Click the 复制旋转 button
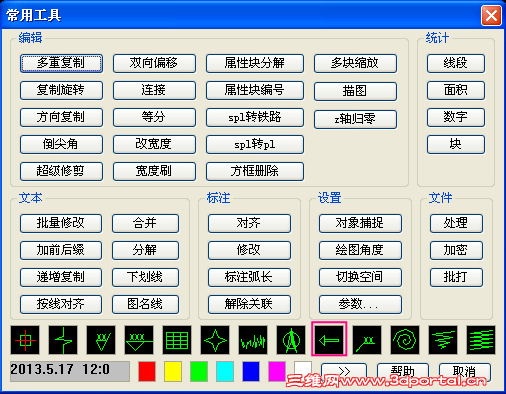506x394 pixels. point(61,90)
